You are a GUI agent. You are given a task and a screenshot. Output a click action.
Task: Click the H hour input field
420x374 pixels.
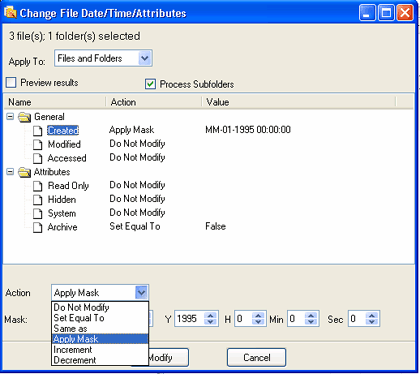coord(244,319)
